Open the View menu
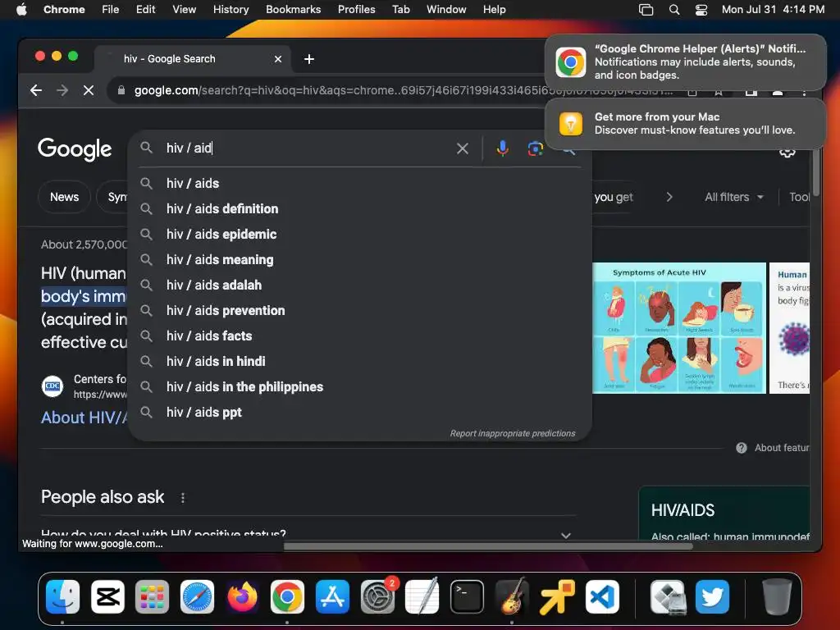840x630 pixels. pos(184,10)
